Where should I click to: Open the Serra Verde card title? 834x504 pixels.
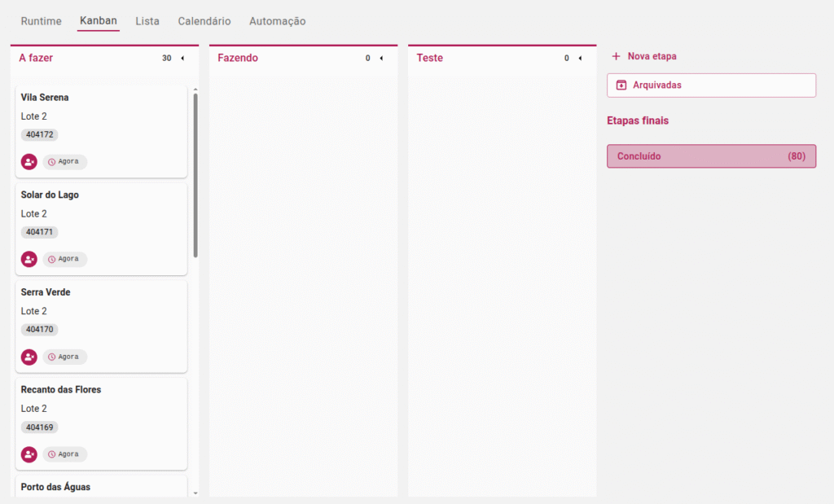point(46,291)
